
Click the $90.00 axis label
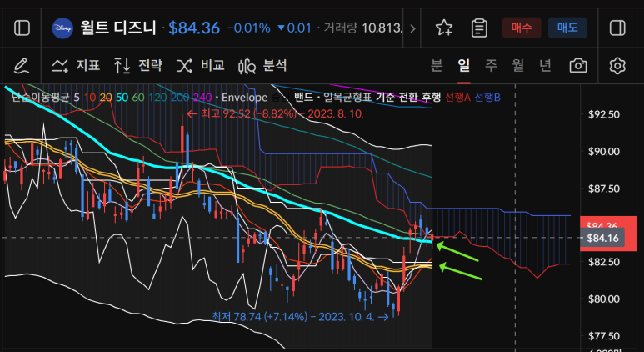(x=604, y=151)
